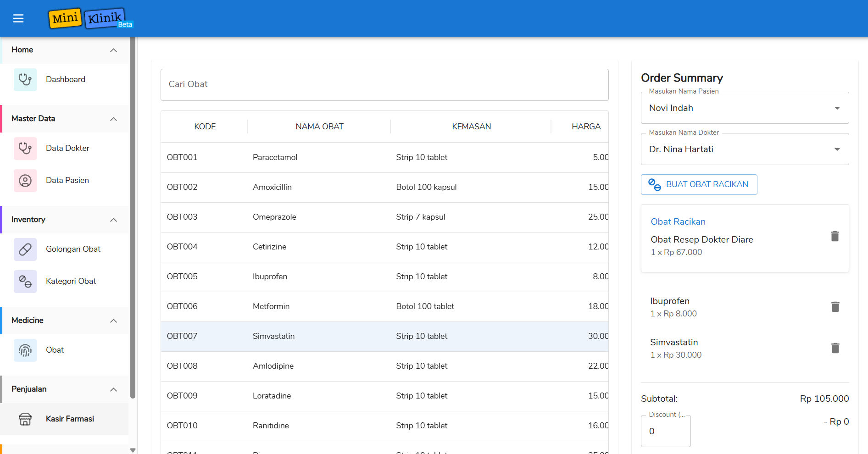The width and height of the screenshot is (868, 454).
Task: Open the hamburger navigation menu
Action: coord(18,18)
